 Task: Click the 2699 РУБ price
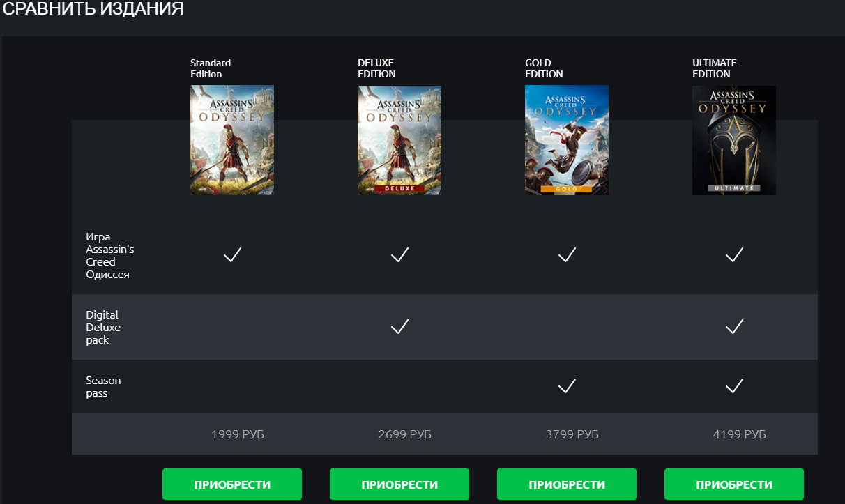(x=405, y=434)
